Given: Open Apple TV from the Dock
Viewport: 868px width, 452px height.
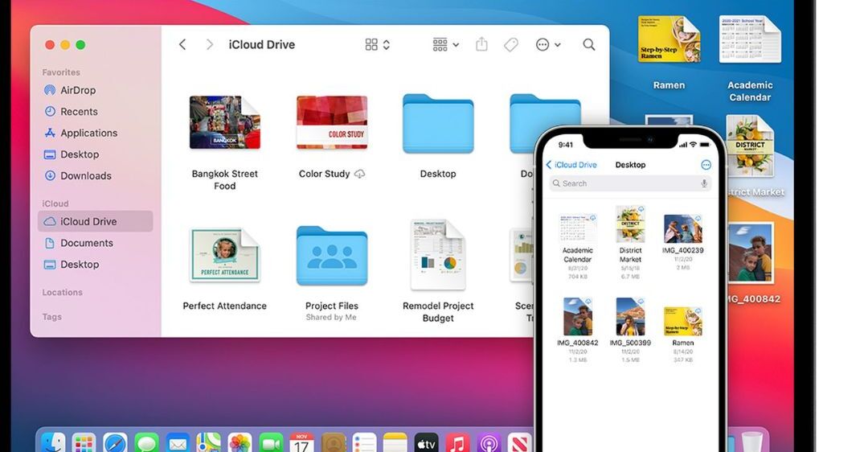Looking at the screenshot, I should pos(426,443).
